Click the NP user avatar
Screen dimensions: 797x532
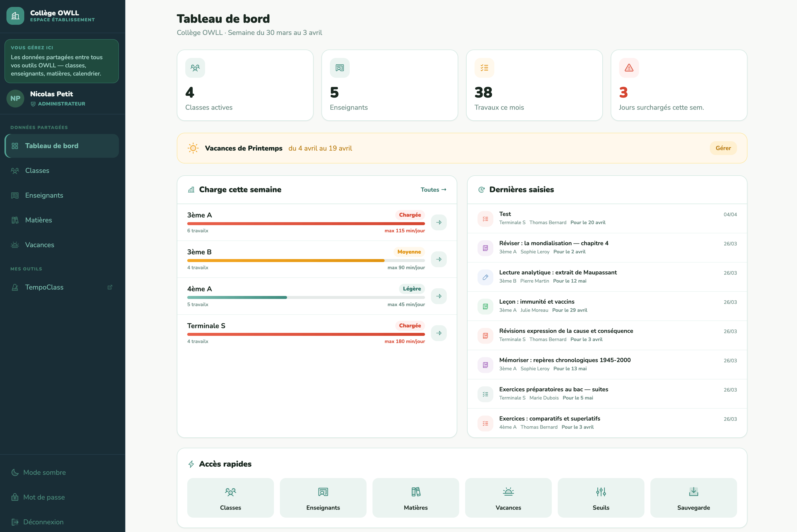(15, 98)
